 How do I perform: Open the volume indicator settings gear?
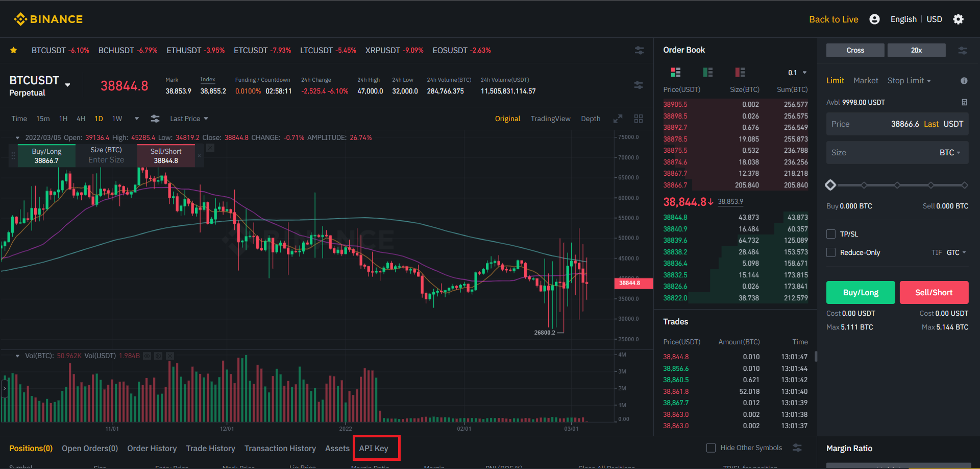point(158,356)
